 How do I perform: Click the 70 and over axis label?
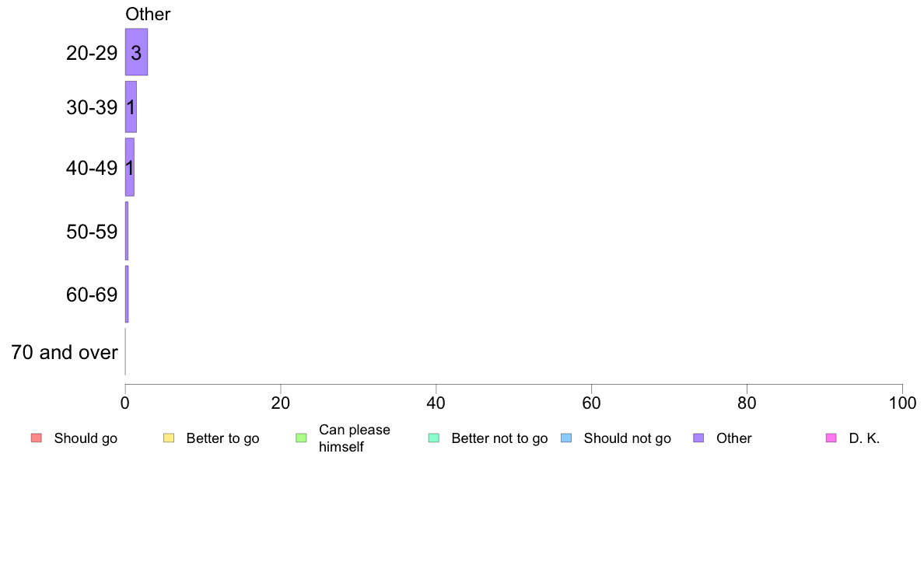click(65, 352)
